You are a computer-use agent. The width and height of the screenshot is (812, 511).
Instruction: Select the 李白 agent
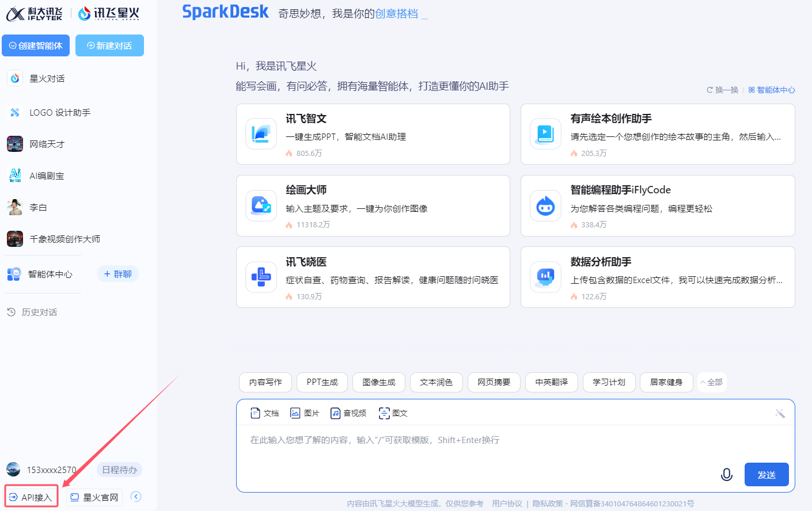tap(38, 208)
